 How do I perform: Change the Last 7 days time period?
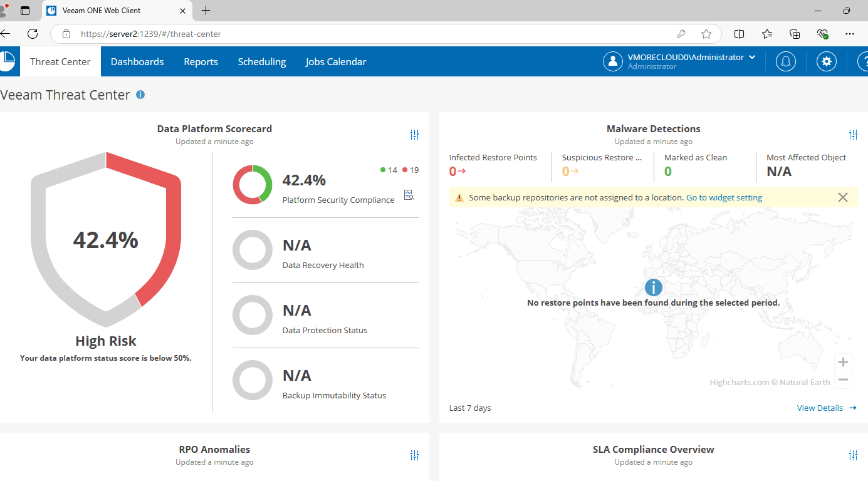(469, 408)
